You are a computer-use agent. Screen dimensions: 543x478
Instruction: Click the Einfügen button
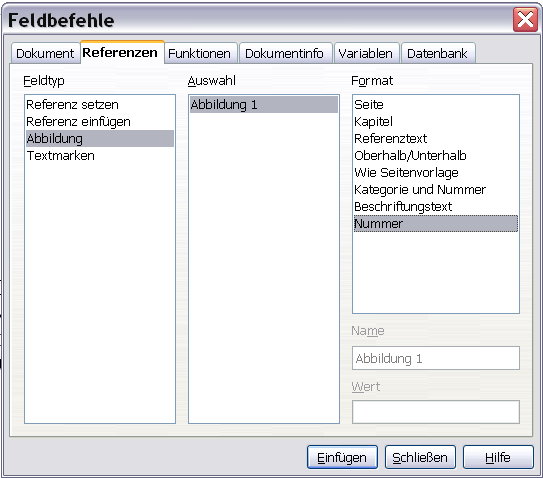pos(342,457)
